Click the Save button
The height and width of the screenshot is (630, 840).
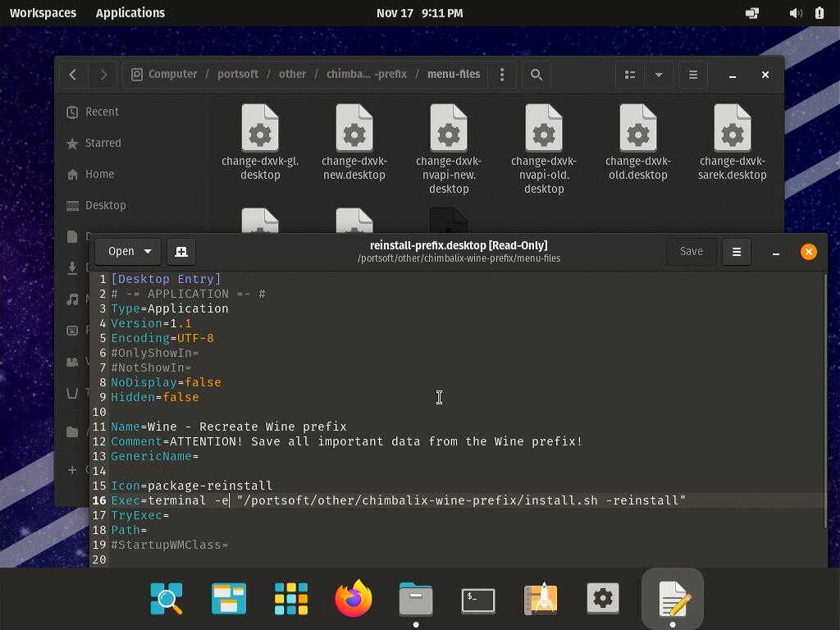(691, 252)
